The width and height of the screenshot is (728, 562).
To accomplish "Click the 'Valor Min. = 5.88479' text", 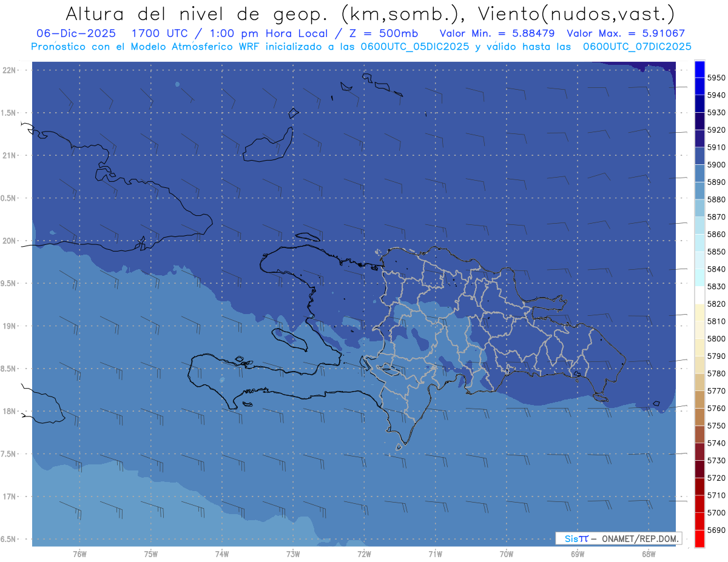I will [x=497, y=33].
